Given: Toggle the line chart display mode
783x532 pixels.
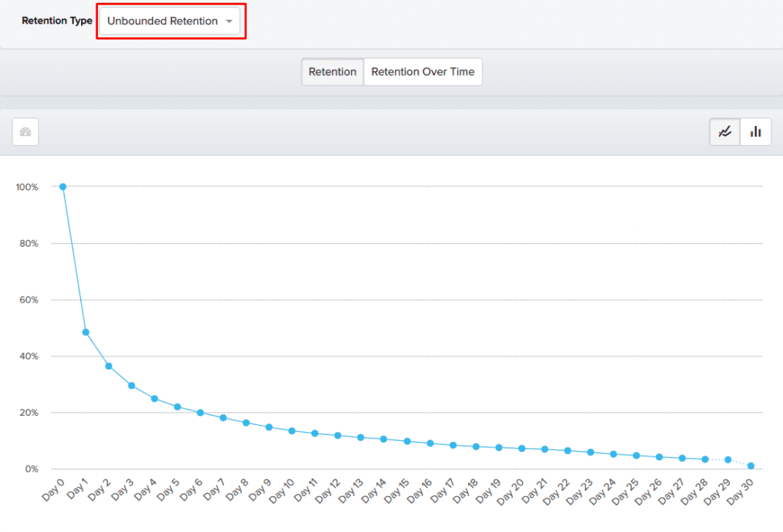Looking at the screenshot, I should pos(724,131).
